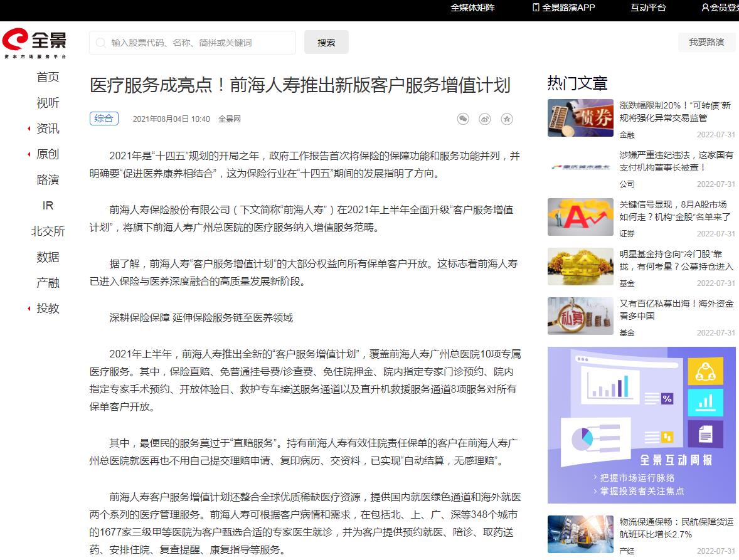This screenshot has width=739, height=560.
Task: Click 公司 tag under 支付机构 article
Action: (x=627, y=184)
